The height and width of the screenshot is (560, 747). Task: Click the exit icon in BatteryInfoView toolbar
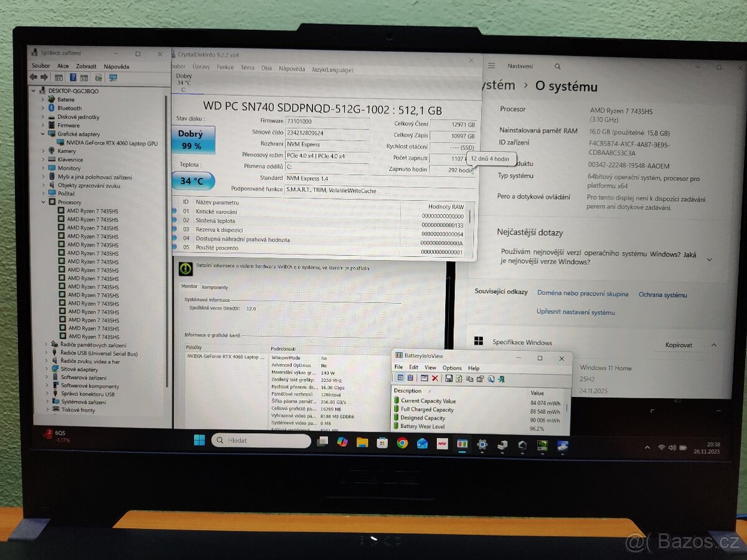pyautogui.click(x=502, y=379)
